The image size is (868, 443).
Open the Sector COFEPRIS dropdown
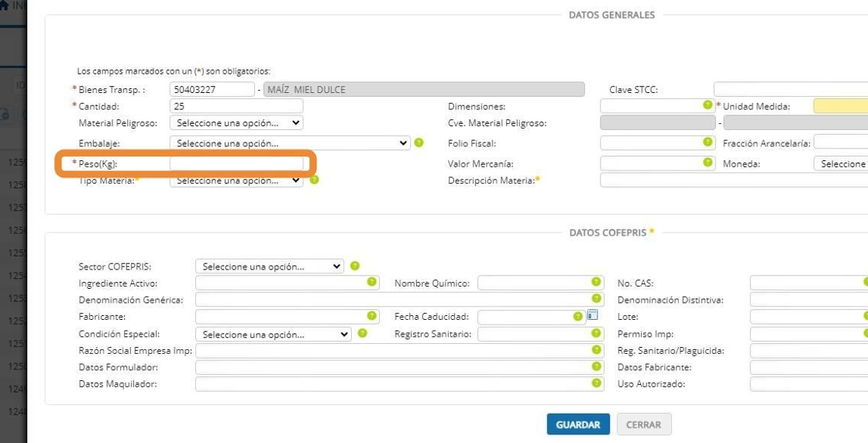pos(269,266)
